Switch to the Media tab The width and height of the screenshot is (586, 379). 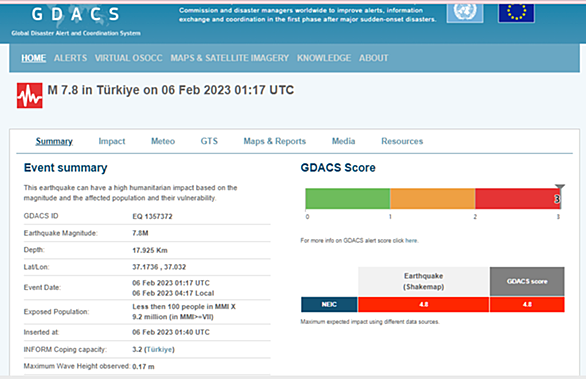click(343, 141)
